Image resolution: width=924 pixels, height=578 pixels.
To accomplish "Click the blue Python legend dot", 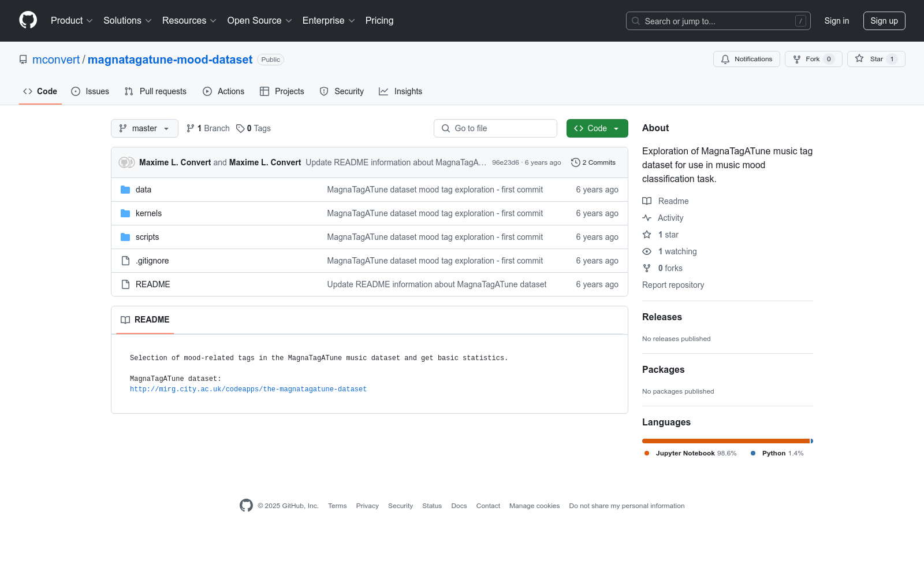I will [753, 453].
